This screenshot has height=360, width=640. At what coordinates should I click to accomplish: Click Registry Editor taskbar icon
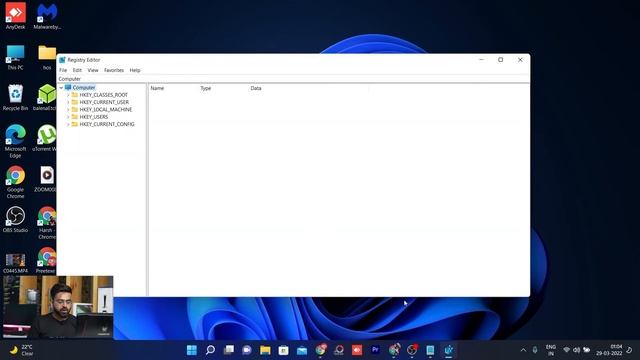[449, 350]
